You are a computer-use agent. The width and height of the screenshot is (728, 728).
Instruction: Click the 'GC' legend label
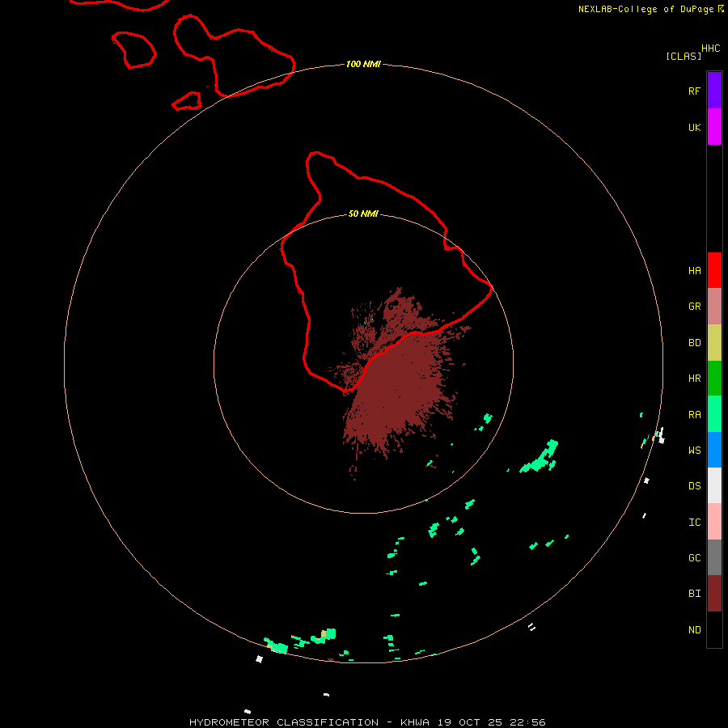[x=694, y=558]
